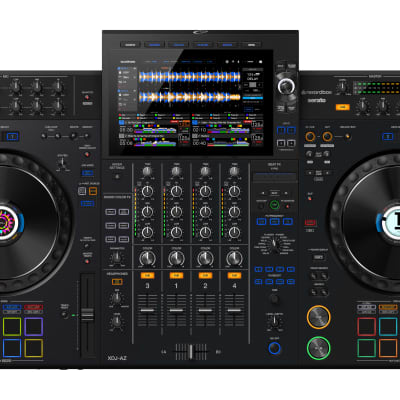Click the orange headphones section button

[117, 282]
